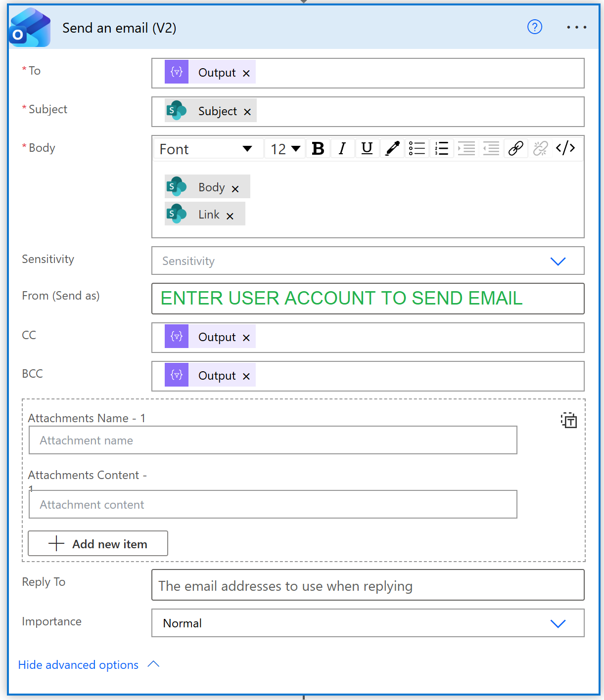Open the Importance dropdown set to Normal
The image size is (604, 700).
(x=558, y=623)
